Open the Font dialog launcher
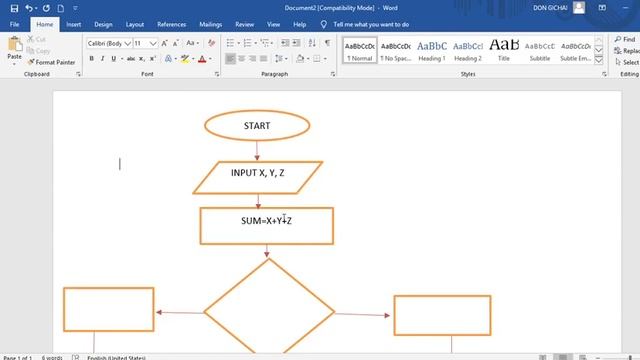640x360 pixels. pyautogui.click(x=217, y=74)
